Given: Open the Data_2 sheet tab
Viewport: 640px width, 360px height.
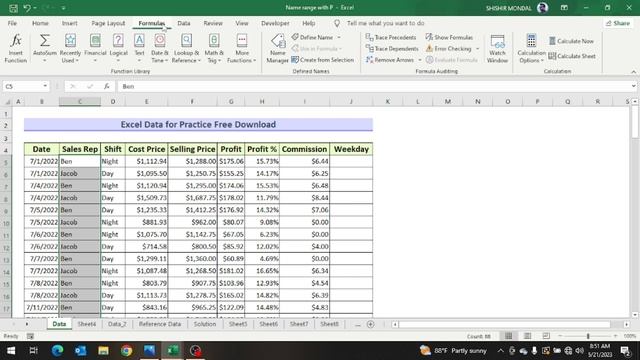Looking at the screenshot, I should pyautogui.click(x=117, y=324).
